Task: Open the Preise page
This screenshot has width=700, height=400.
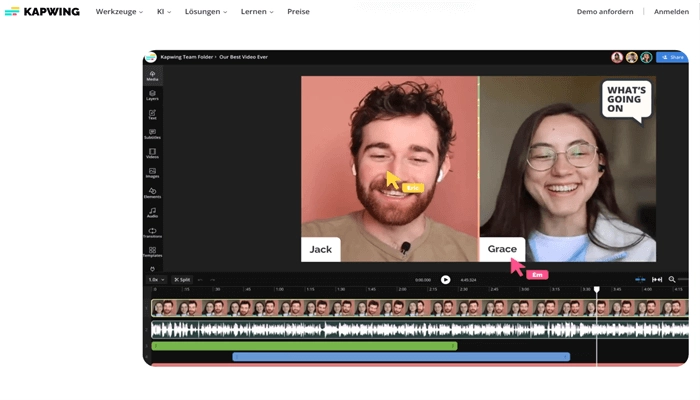Action: point(298,12)
